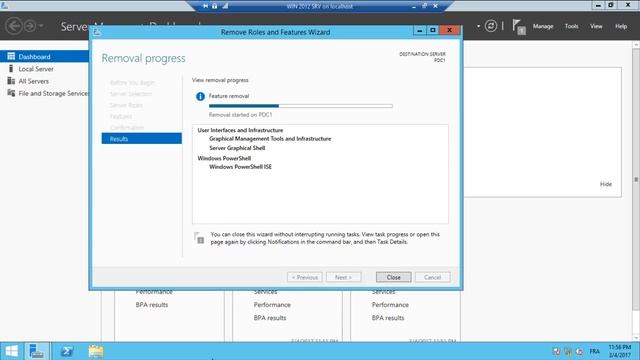Click Performance in the middle dashboard tile
The width and height of the screenshot is (640, 360).
click(x=272, y=305)
